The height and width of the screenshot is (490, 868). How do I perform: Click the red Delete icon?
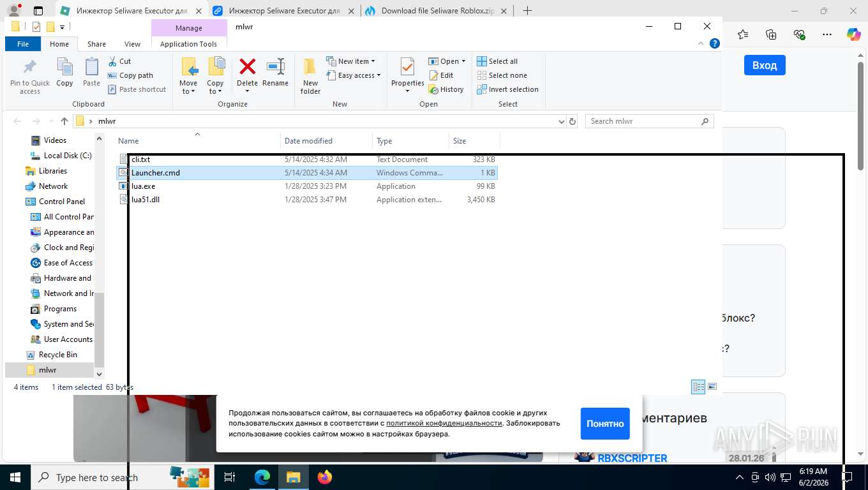(247, 66)
